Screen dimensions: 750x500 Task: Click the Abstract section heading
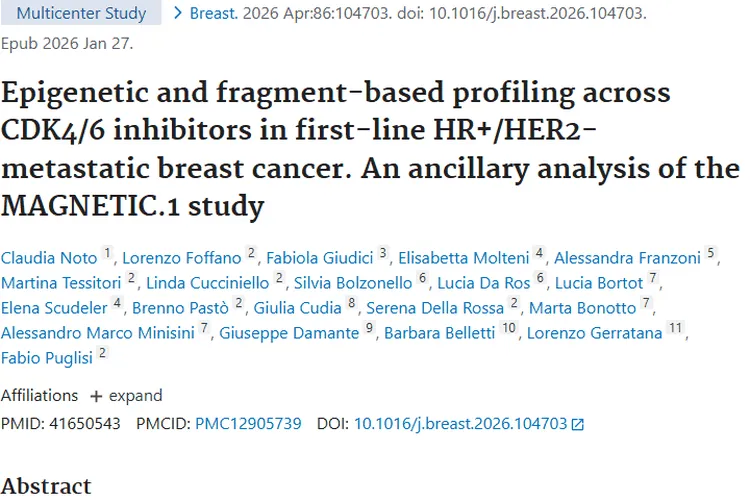point(46,486)
